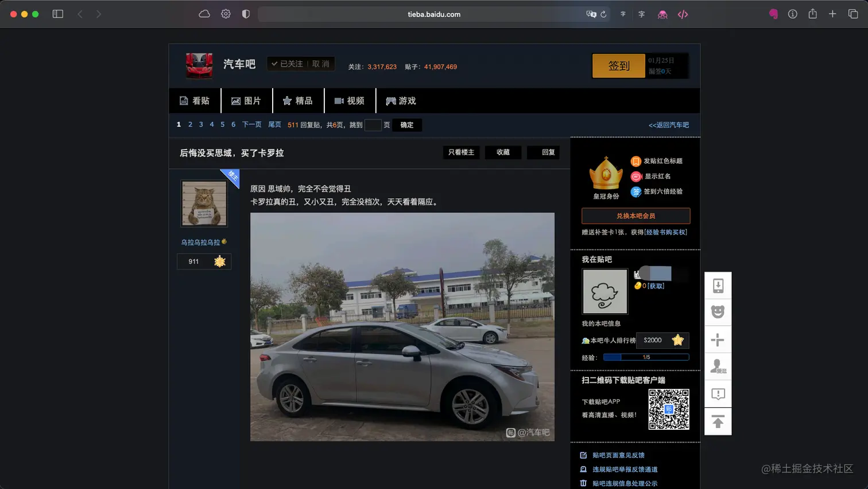This screenshot has width=868, height=489.
Task: Click the tieba.baidu.com address bar
Action: (x=434, y=14)
